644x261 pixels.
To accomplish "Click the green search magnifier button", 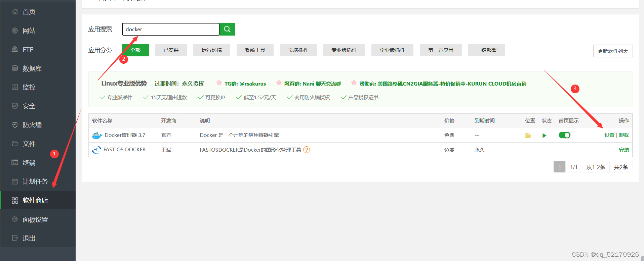I will [227, 29].
